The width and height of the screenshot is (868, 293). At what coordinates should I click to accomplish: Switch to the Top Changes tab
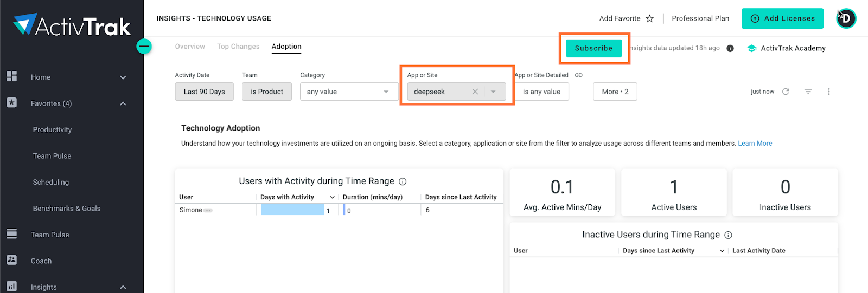pos(238,47)
